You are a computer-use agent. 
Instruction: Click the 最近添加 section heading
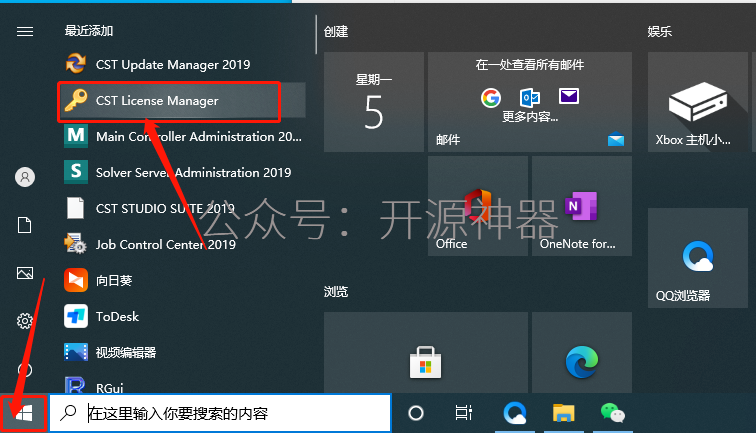pos(89,31)
